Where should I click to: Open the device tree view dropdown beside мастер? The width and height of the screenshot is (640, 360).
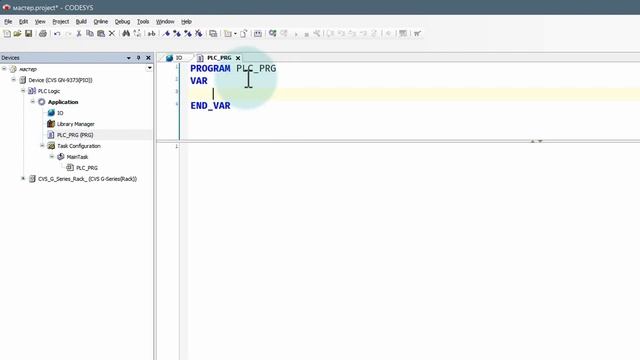(149, 68)
